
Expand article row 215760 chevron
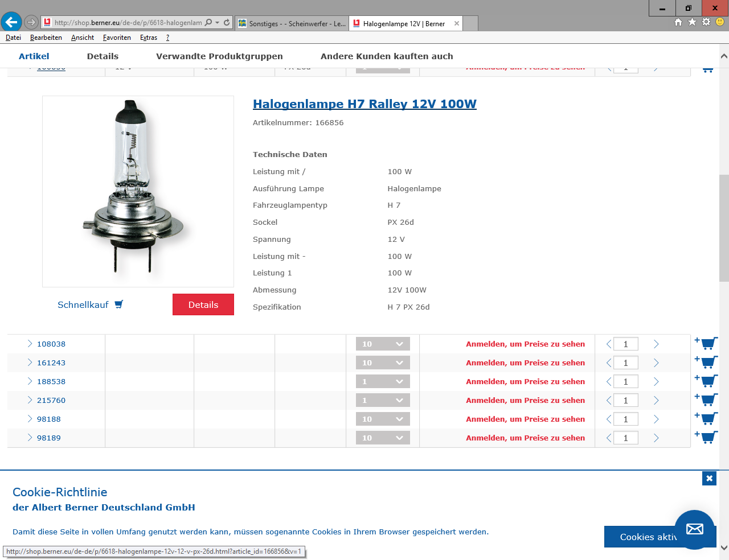tap(30, 400)
